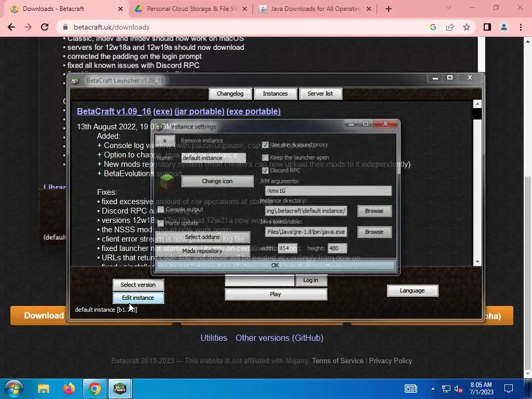Image resolution: width=532 pixels, height=399 pixels.
Task: Show hidden tray icons arrow
Action: pos(433,389)
